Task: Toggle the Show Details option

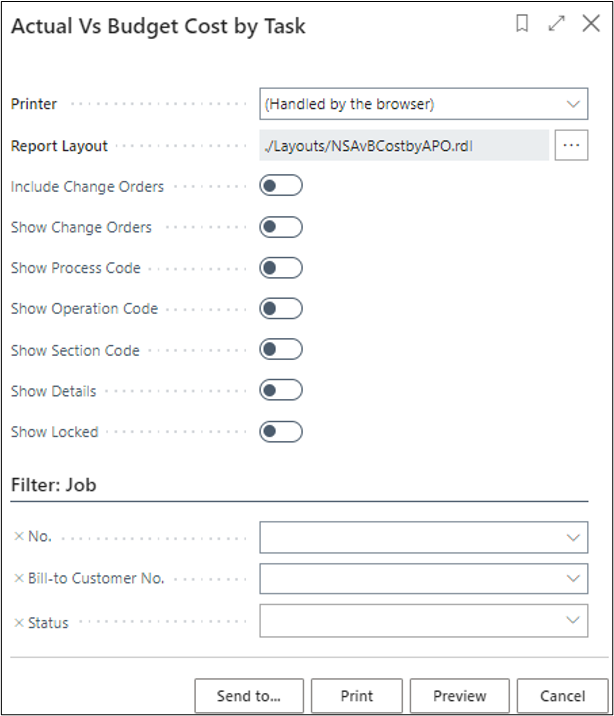Action: 280,391
